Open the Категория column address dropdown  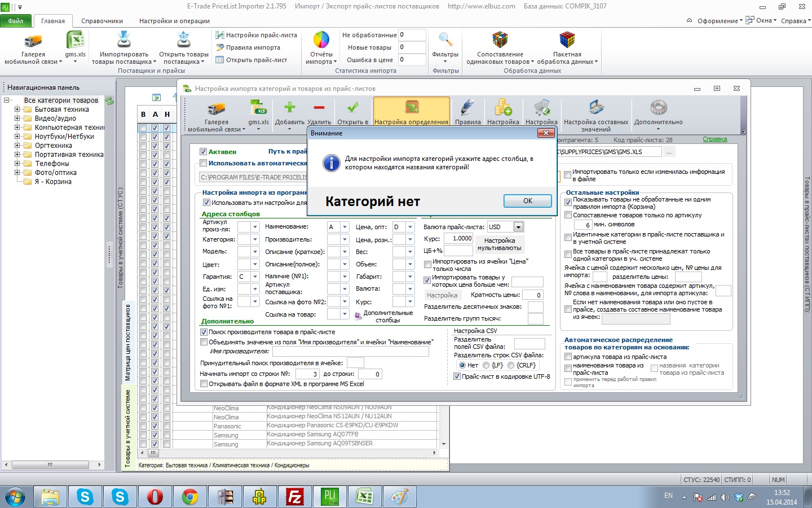(x=254, y=239)
